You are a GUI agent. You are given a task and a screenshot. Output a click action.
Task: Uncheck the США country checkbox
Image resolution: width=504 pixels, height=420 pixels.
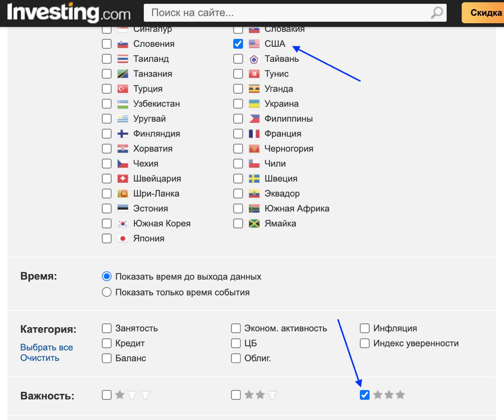(238, 44)
